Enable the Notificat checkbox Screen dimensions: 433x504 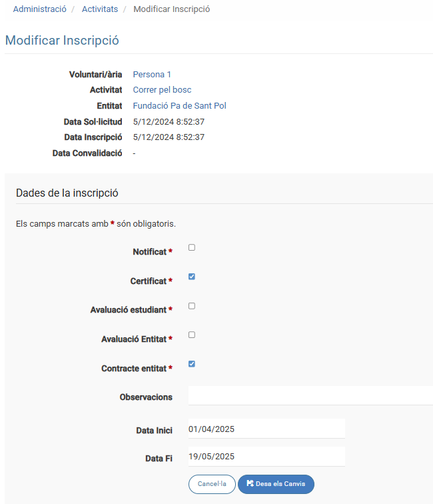[192, 247]
